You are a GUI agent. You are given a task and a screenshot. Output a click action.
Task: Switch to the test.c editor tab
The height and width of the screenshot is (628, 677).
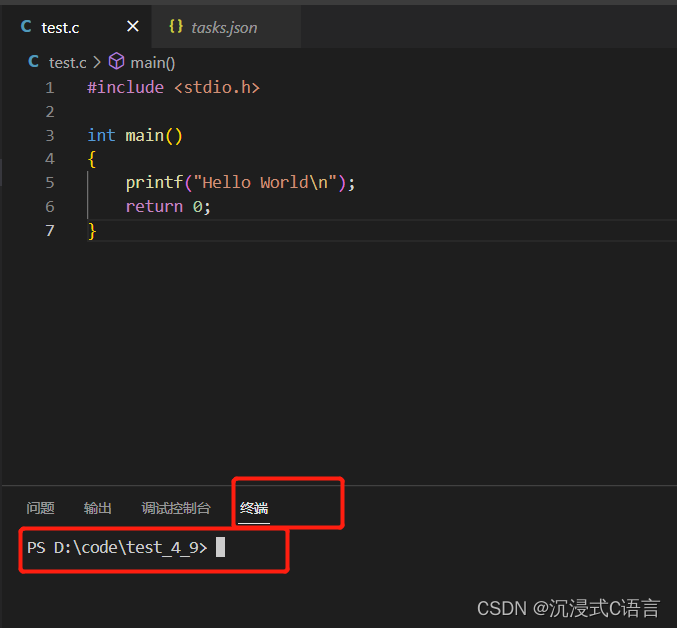tap(76, 27)
